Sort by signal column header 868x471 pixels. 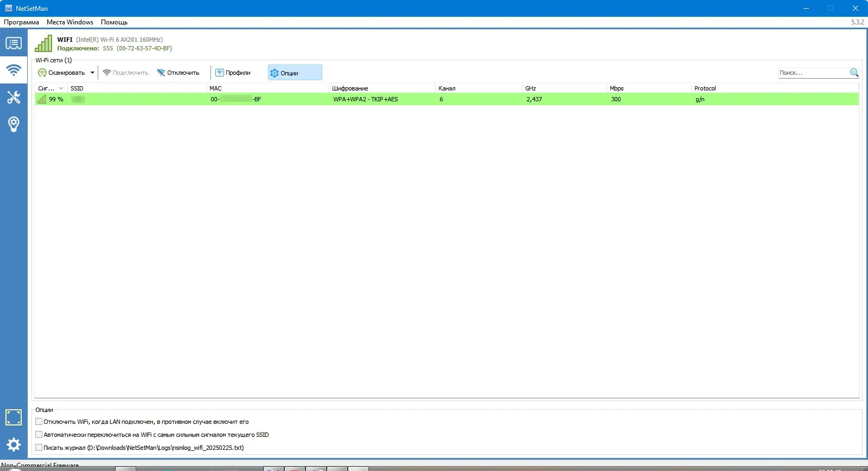[x=51, y=88]
